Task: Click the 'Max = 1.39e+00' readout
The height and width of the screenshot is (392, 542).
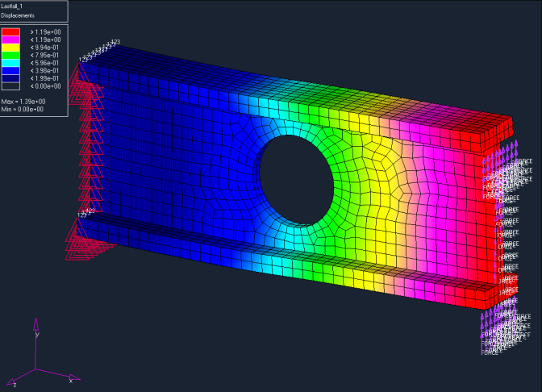Action: [x=23, y=102]
